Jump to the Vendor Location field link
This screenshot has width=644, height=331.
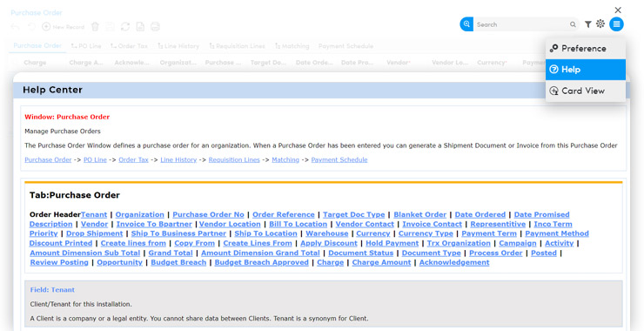pos(230,224)
